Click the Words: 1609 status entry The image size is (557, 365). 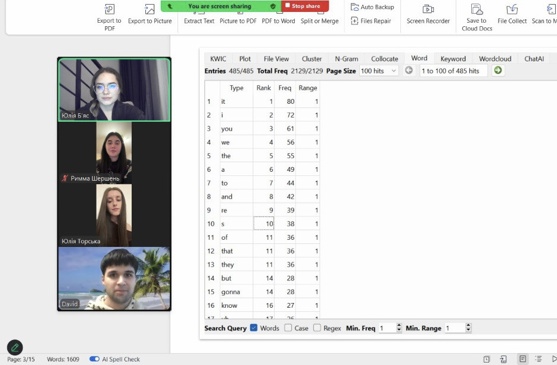[63, 359]
